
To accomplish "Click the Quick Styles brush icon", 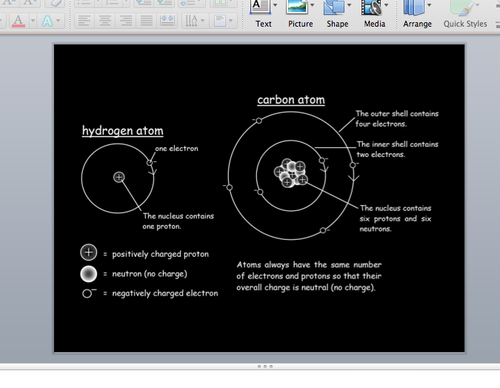I will 462,7.
